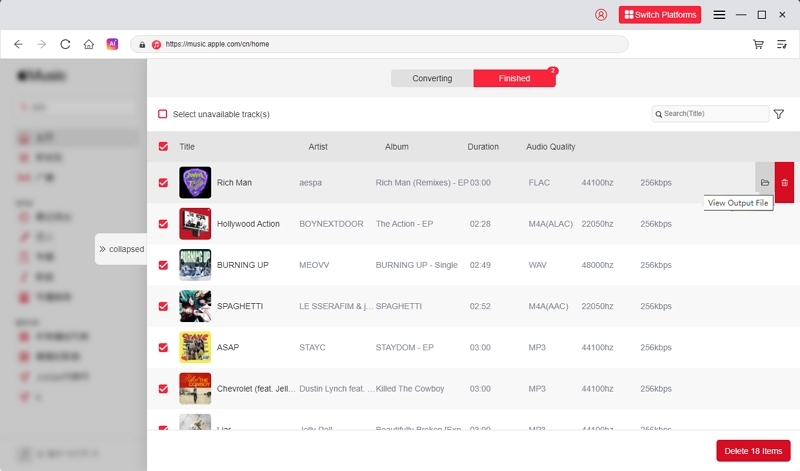The height and width of the screenshot is (471, 800).
Task: Click the Artist column header
Action: click(x=318, y=146)
